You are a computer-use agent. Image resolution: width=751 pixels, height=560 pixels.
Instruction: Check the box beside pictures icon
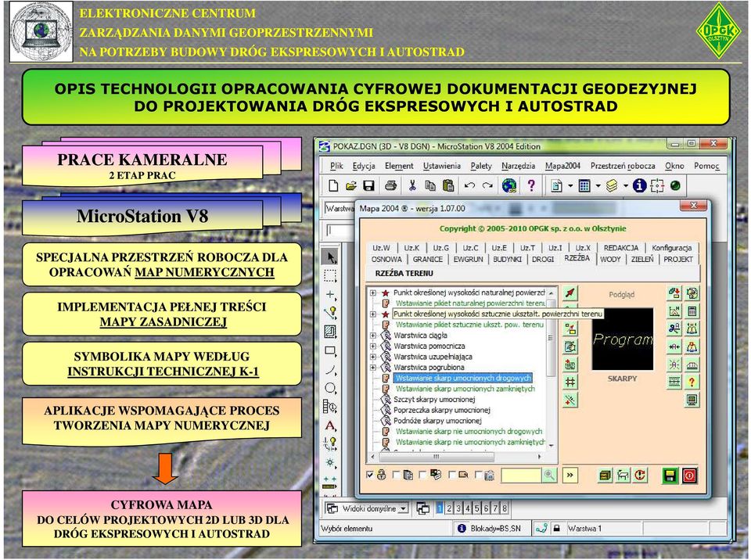tap(423, 475)
